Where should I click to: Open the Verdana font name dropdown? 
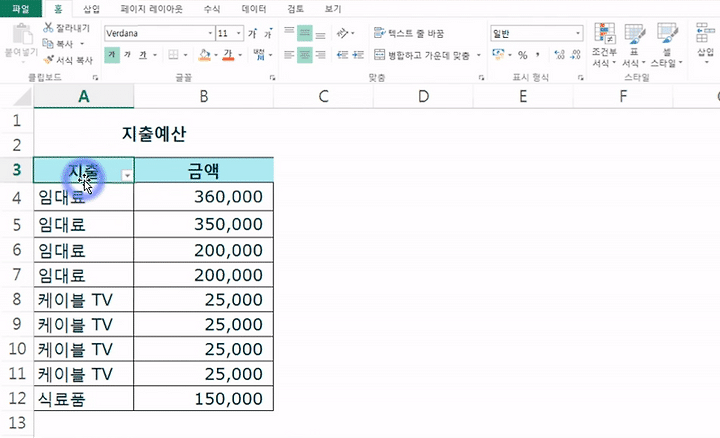(x=210, y=33)
